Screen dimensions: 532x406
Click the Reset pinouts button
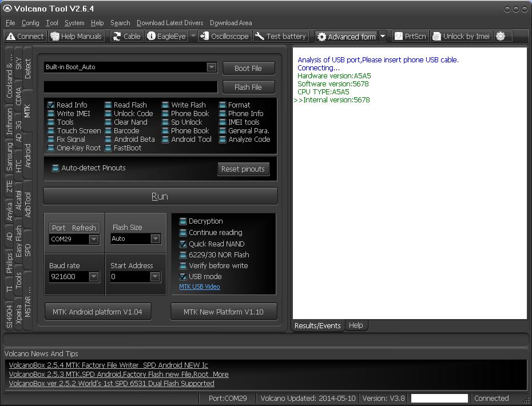243,169
